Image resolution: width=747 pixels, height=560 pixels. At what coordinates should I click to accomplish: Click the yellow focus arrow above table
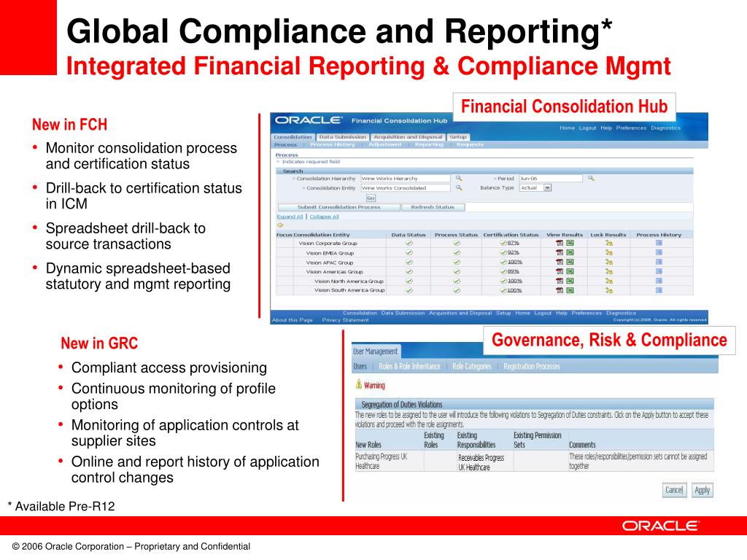(280, 225)
